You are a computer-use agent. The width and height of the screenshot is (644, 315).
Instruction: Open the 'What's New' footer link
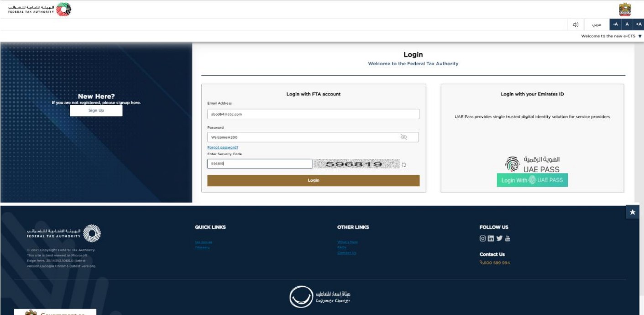(347, 242)
